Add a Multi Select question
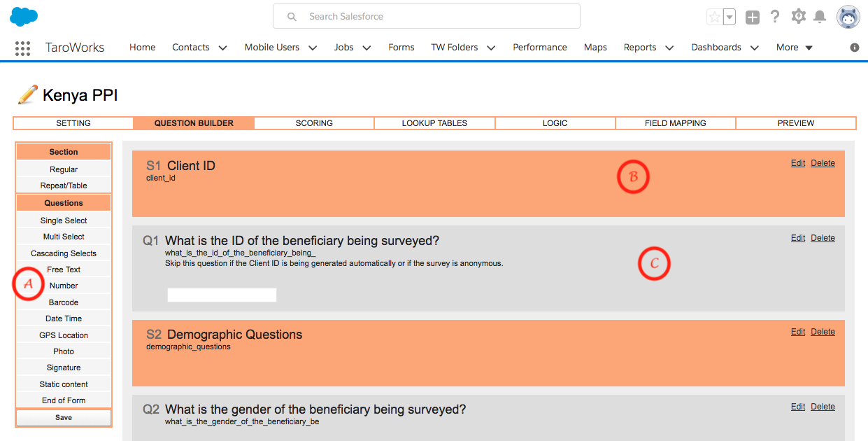The width and height of the screenshot is (868, 441). [64, 237]
